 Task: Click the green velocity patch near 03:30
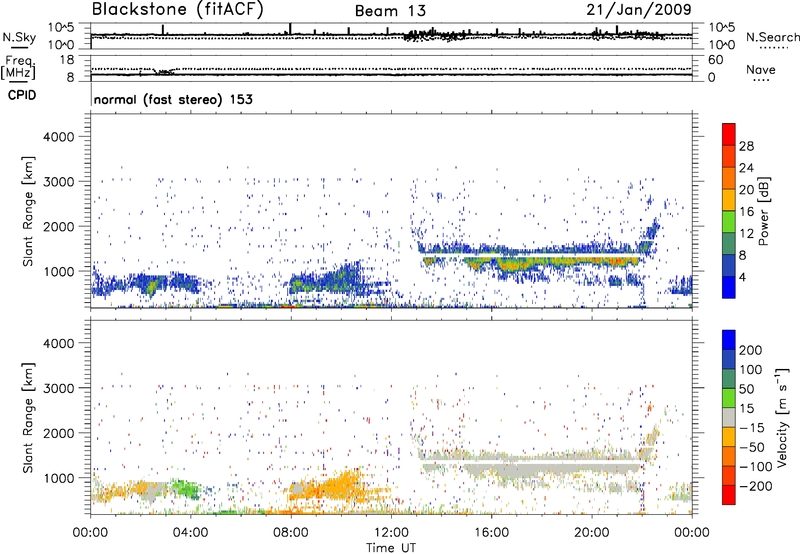point(184,489)
